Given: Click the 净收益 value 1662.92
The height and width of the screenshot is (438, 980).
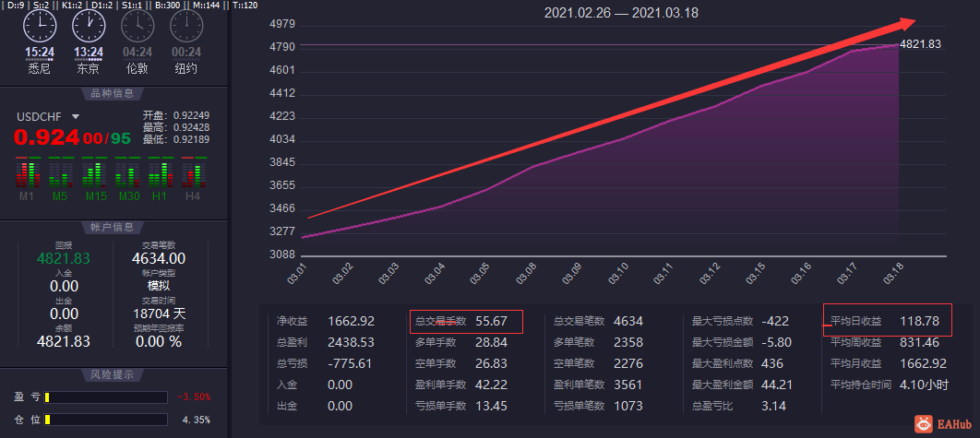Looking at the screenshot, I should (x=352, y=321).
